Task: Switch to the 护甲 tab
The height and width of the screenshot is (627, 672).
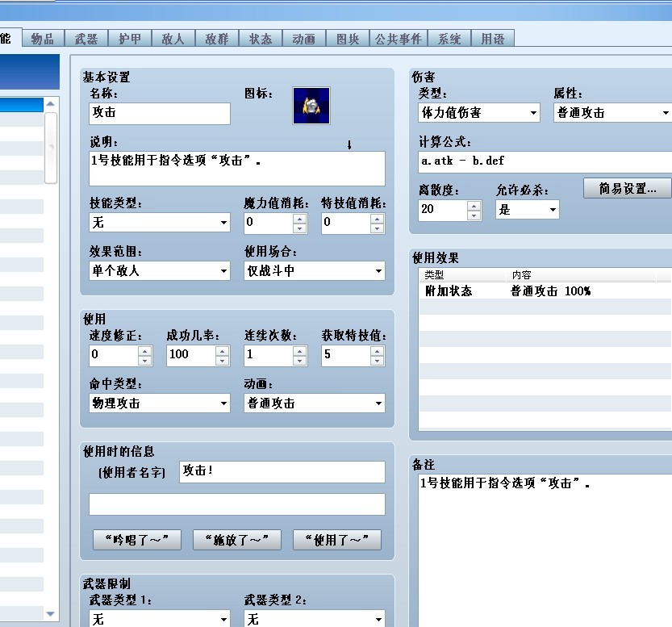Action: (x=130, y=39)
